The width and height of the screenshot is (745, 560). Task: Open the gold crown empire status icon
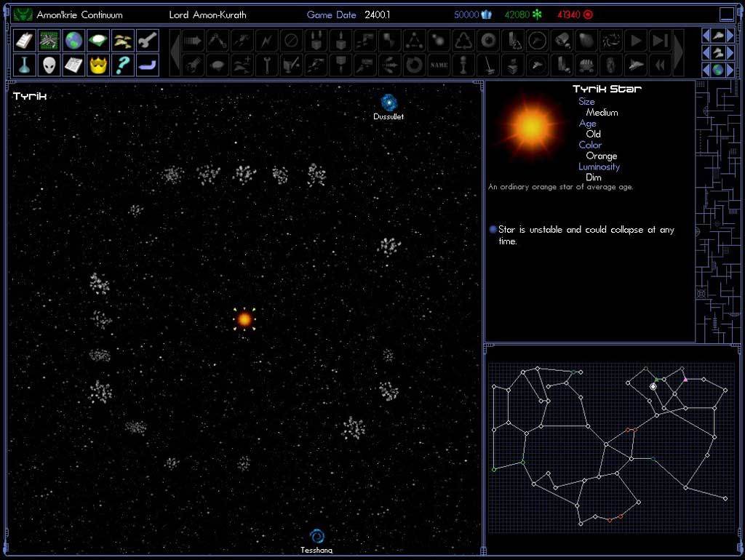(x=98, y=65)
